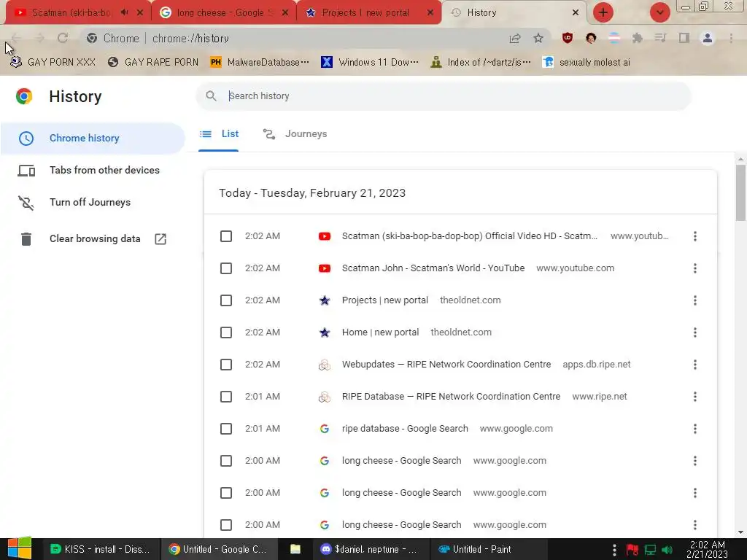Image resolution: width=747 pixels, height=560 pixels.
Task: Check the box for ripe database Google Search
Action: [226, 429]
